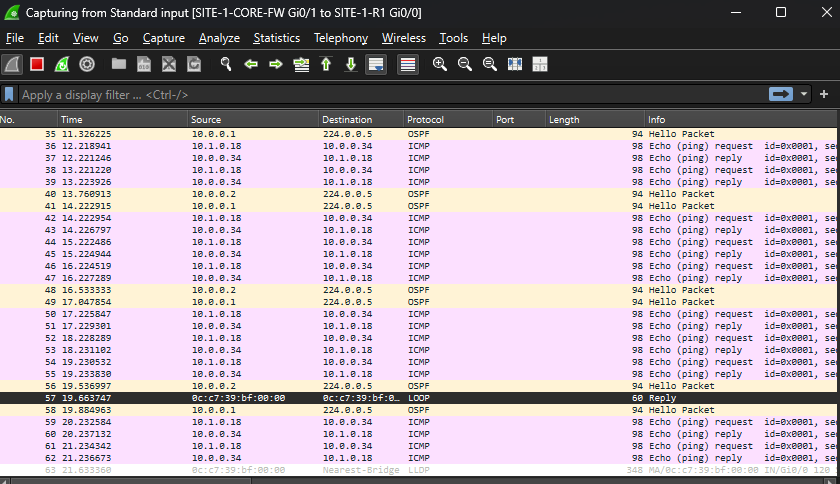Image resolution: width=840 pixels, height=484 pixels.
Task: Click the Start capture shark fin icon
Action: pyautogui.click(x=12, y=64)
